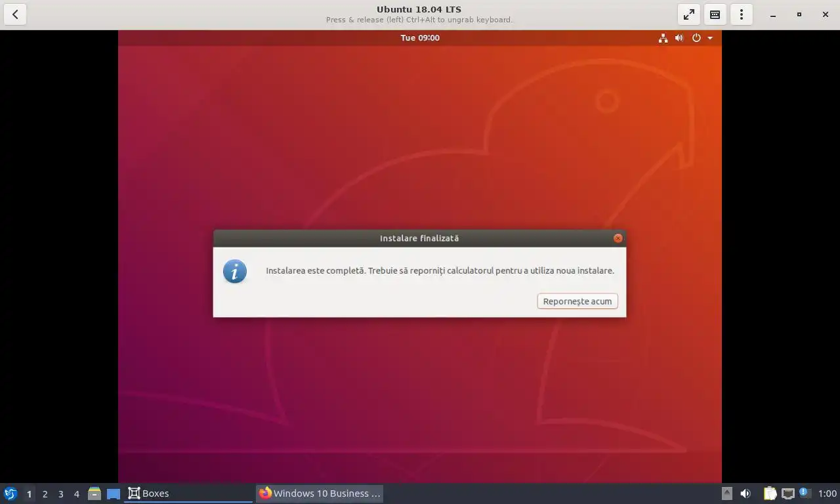840x504 pixels.
Task: Switch the Ubuntu VM to fullscreen
Action: coord(689,14)
